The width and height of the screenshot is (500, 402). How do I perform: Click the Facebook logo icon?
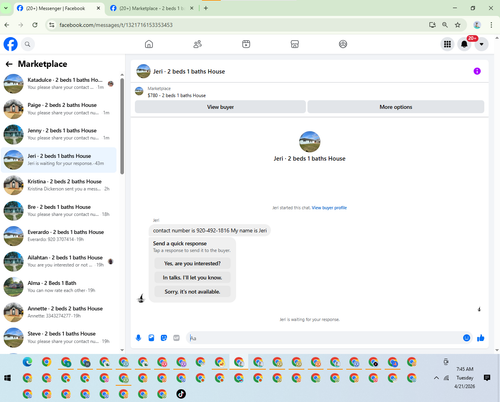coord(10,44)
